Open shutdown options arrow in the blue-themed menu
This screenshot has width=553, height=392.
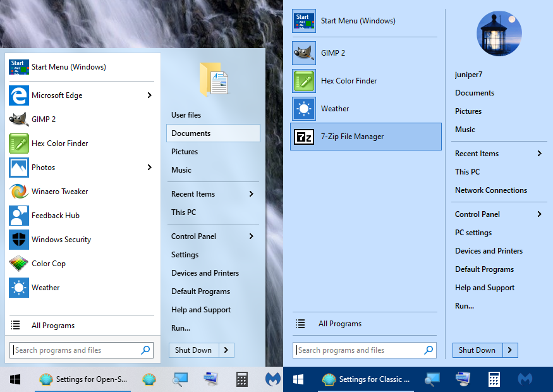510,350
